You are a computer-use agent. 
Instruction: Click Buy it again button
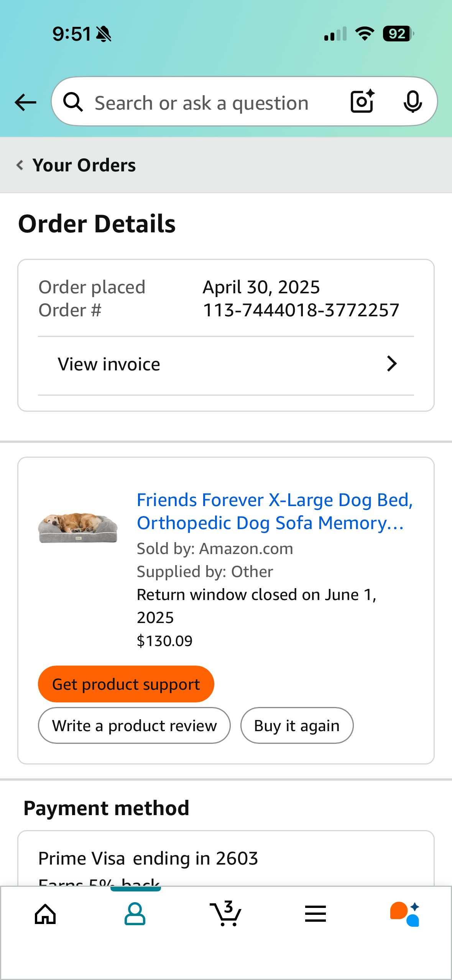[297, 725]
